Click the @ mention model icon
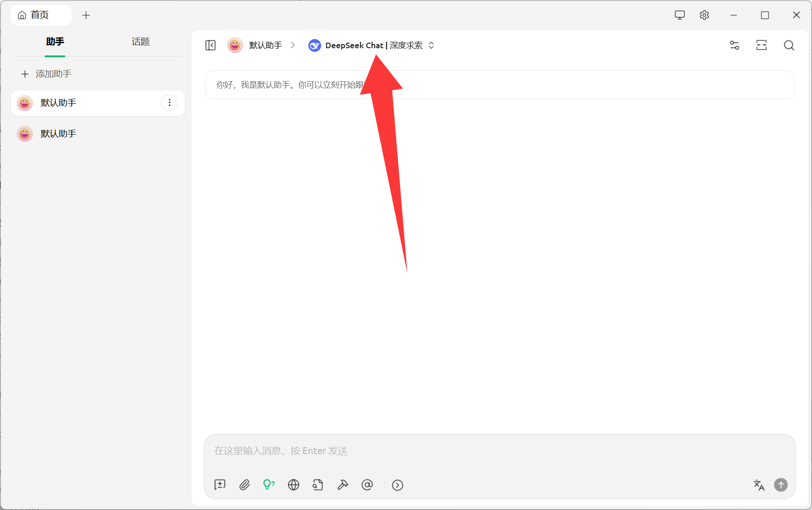Viewport: 812px width, 510px height. pos(367,485)
